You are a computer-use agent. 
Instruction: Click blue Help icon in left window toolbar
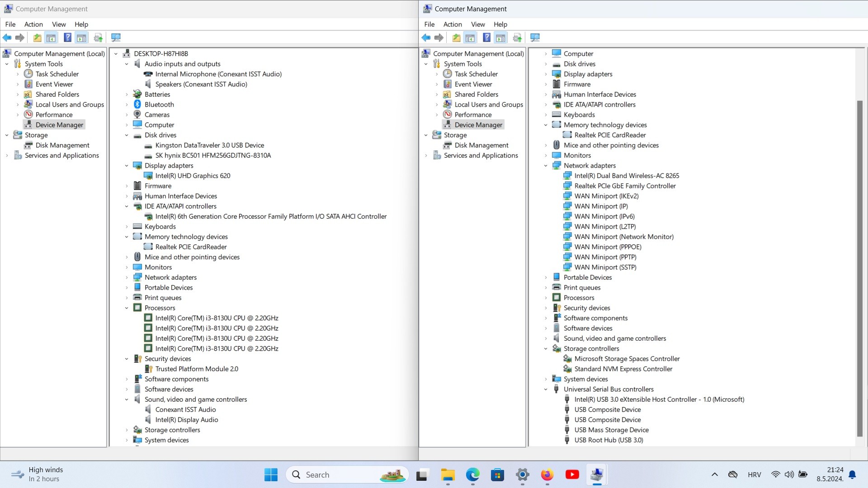(x=67, y=38)
